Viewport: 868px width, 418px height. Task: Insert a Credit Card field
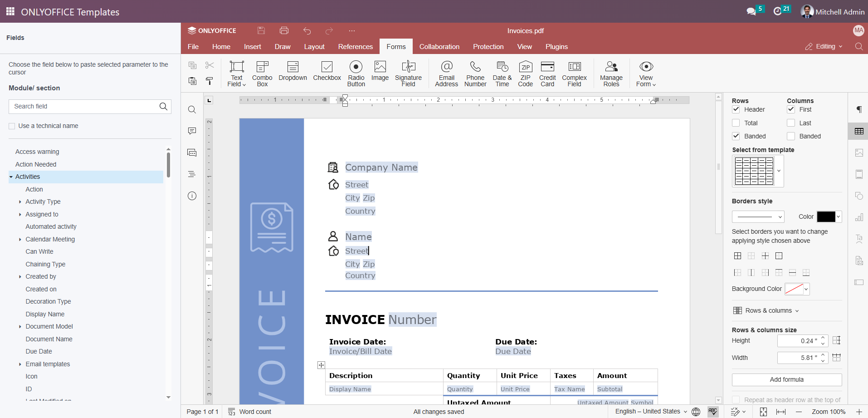547,73
